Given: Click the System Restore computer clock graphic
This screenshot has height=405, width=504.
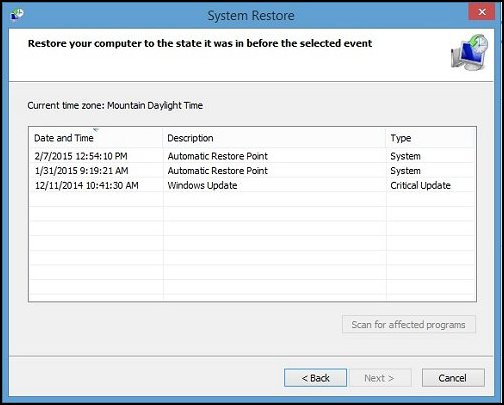Looking at the screenshot, I should (470, 52).
